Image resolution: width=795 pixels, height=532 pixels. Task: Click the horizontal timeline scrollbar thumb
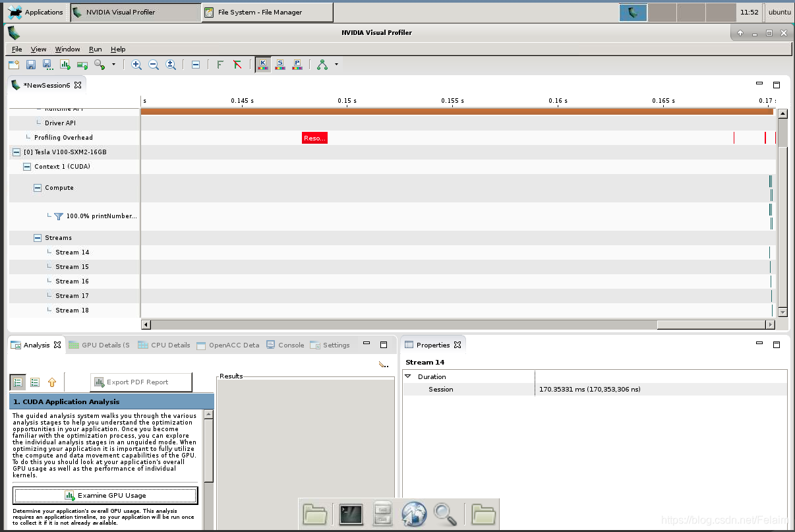point(711,325)
